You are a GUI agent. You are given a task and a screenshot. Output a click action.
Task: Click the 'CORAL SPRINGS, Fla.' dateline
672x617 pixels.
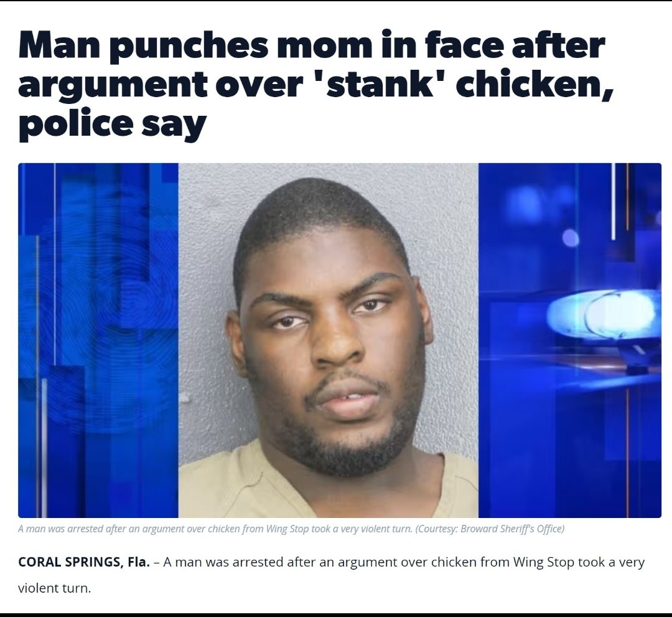(84, 562)
